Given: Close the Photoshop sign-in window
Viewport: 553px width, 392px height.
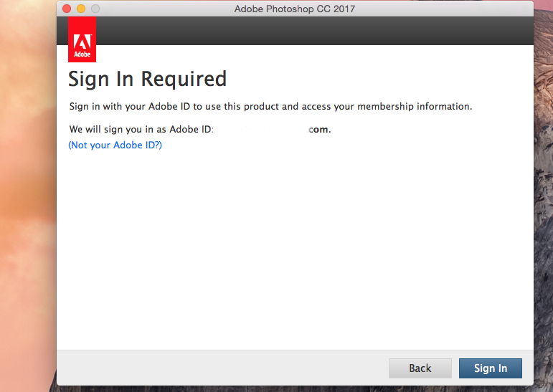Looking at the screenshot, I should pyautogui.click(x=67, y=9).
